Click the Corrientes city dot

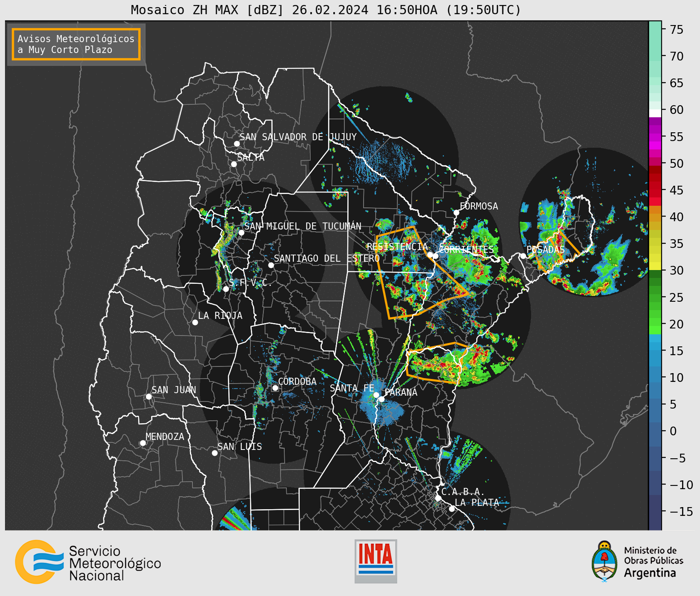pos(435,256)
